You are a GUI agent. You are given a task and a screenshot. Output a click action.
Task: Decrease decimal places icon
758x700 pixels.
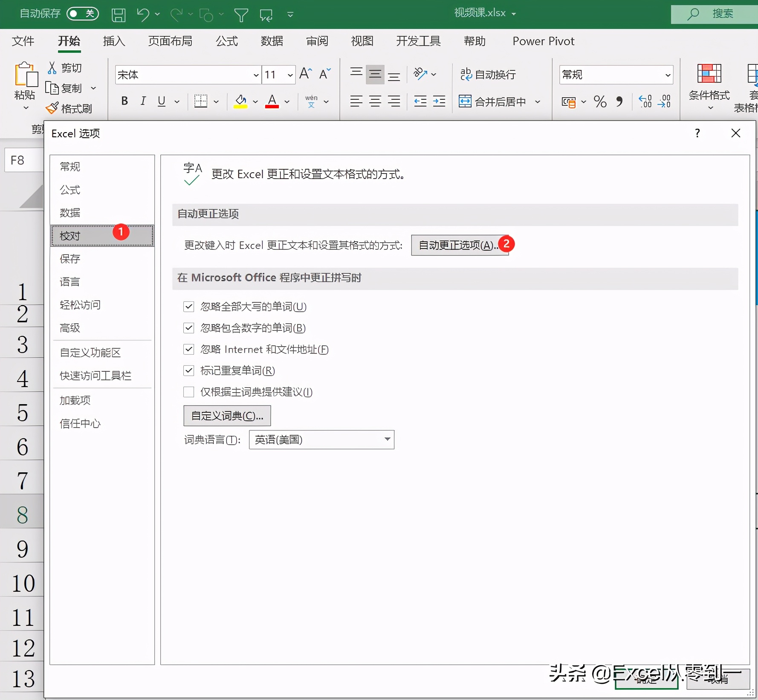click(x=664, y=101)
